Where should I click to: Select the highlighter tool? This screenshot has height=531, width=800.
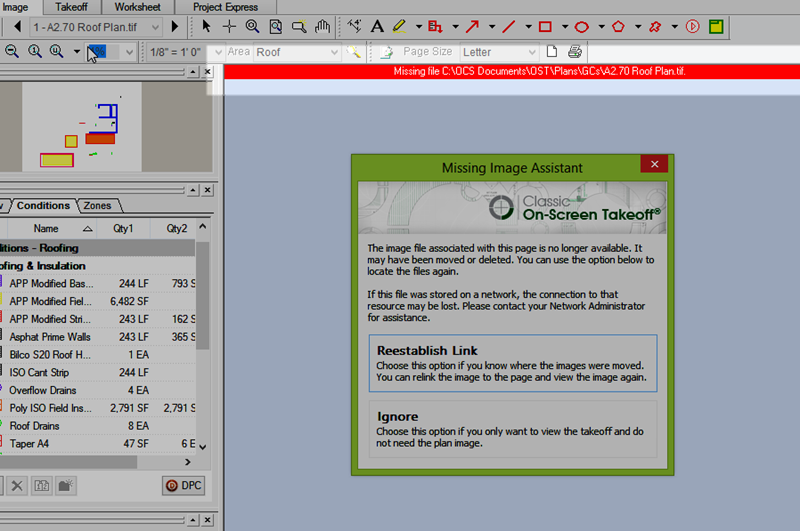click(x=399, y=27)
